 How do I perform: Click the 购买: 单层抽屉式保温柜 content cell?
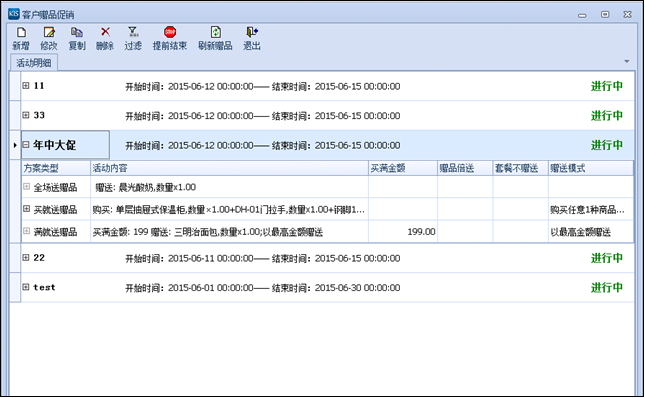coord(229,210)
